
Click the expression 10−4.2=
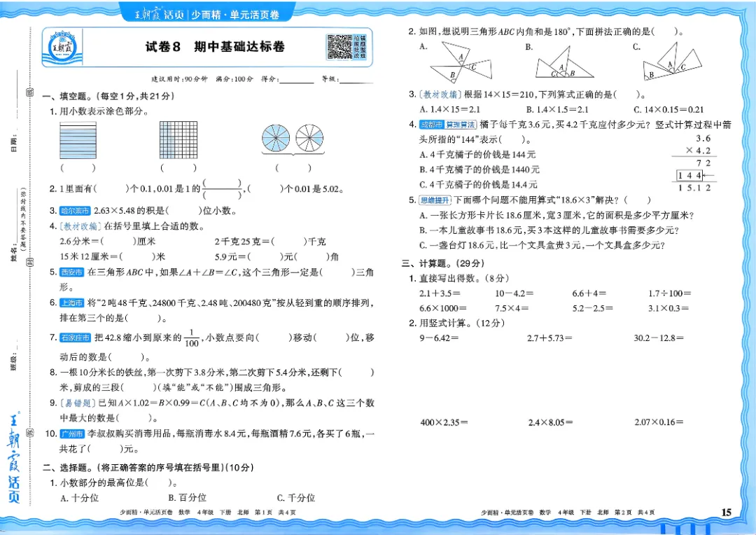coord(514,293)
